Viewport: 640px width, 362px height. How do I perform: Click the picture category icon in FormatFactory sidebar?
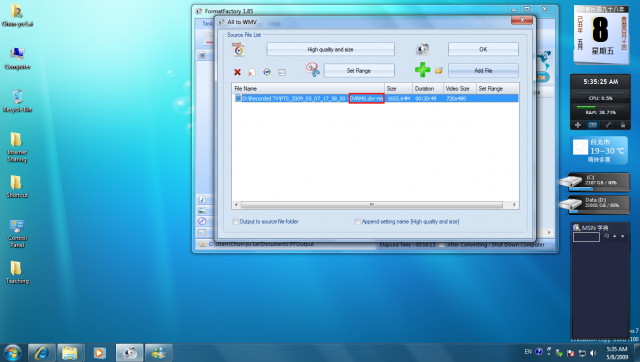click(202, 211)
